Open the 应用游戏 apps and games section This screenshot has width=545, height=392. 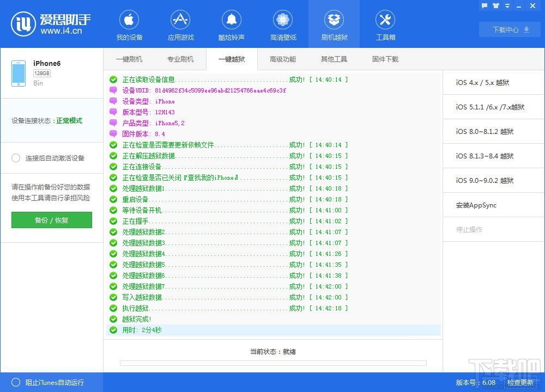point(180,24)
